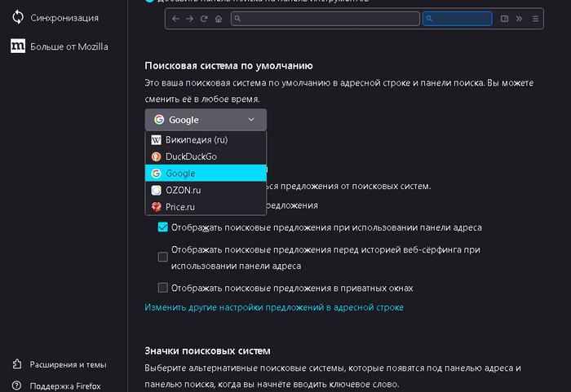The image size is (571, 392).
Task: Open Sync settings in sidebar
Action: [55, 17]
